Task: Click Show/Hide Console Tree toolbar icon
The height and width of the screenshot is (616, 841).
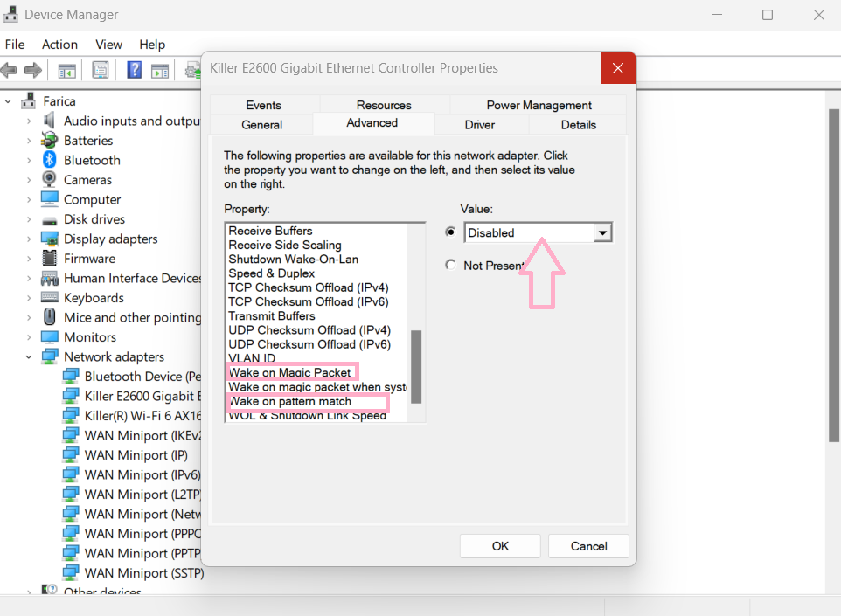Action: (x=67, y=70)
